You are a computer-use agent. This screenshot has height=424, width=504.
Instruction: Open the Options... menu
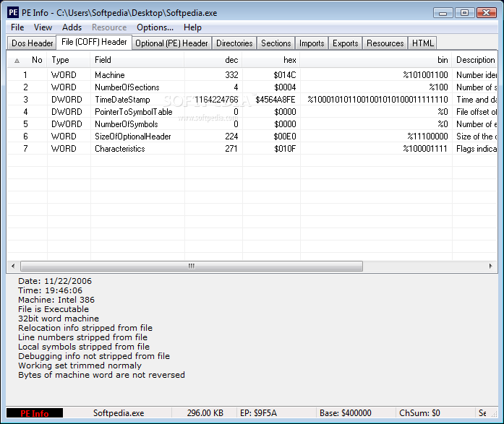pos(155,27)
